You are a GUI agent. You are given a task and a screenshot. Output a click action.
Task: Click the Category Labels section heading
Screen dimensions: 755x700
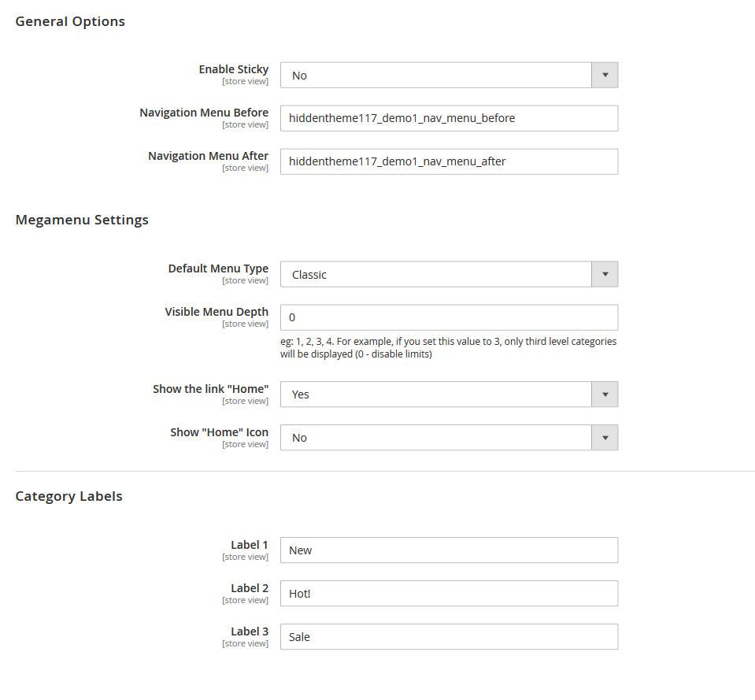(68, 496)
